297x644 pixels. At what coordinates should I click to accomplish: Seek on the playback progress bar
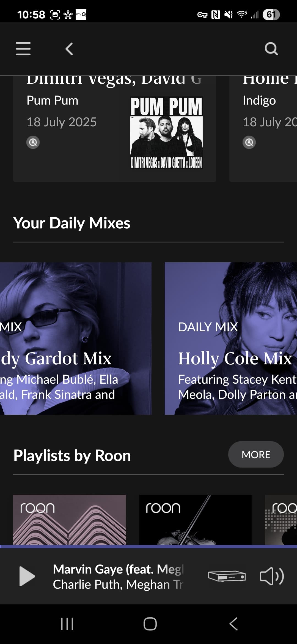click(148, 547)
